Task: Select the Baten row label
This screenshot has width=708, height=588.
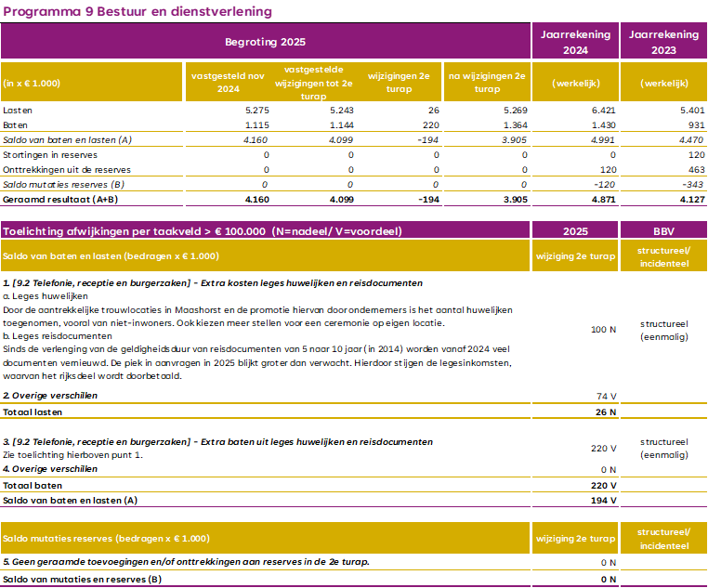Action: [16, 124]
